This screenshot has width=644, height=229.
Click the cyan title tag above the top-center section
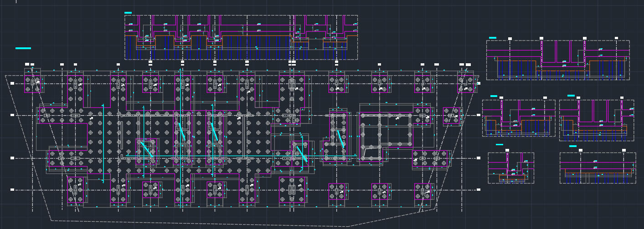point(128,13)
